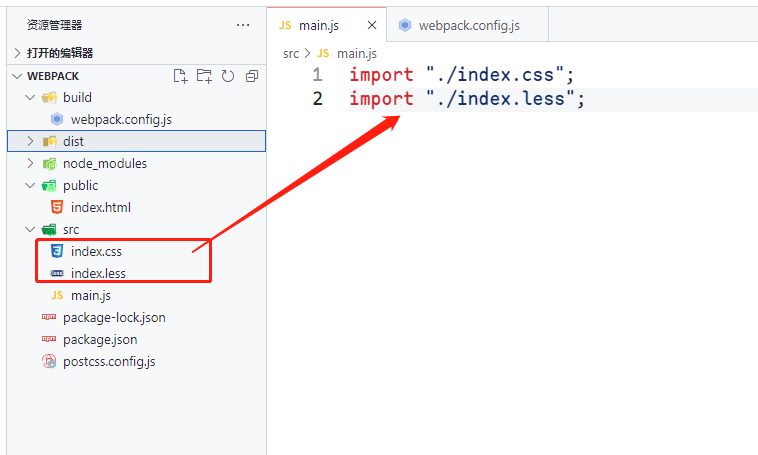
Task: Click line number 2 in the editor
Action: [317, 99]
